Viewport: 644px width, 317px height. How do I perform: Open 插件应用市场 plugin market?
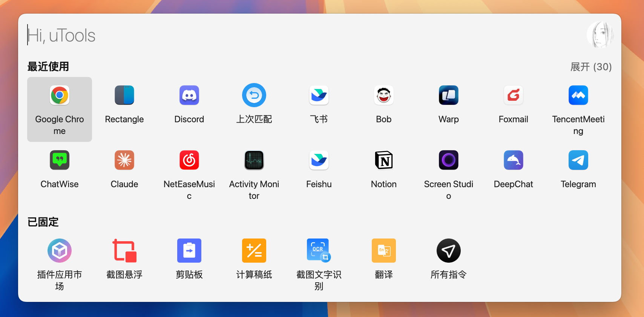pyautogui.click(x=60, y=251)
